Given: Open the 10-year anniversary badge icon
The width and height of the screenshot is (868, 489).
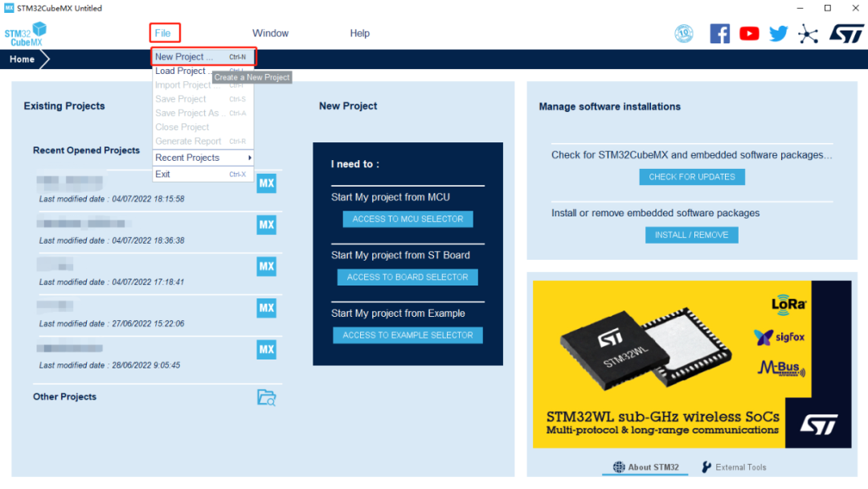Looking at the screenshot, I should (684, 34).
